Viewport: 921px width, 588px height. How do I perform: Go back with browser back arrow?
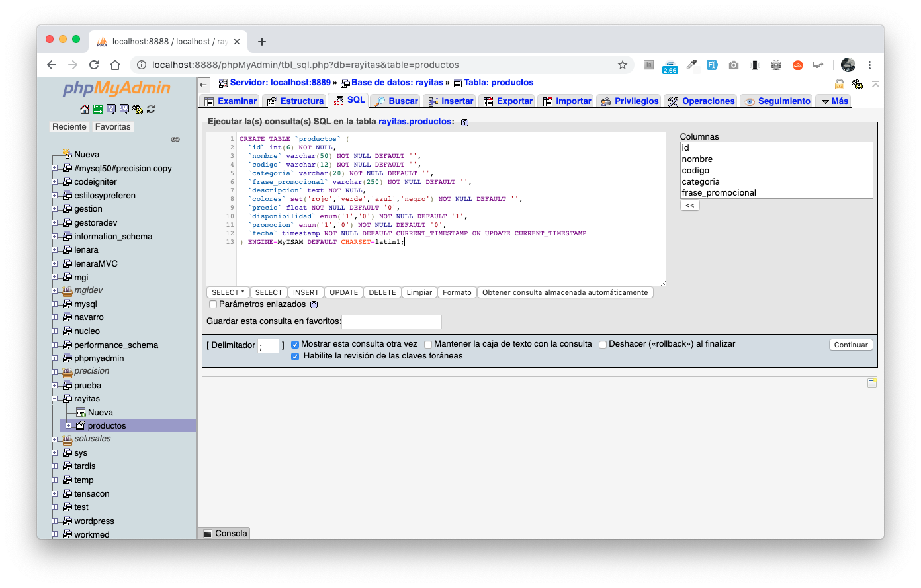[x=52, y=65]
